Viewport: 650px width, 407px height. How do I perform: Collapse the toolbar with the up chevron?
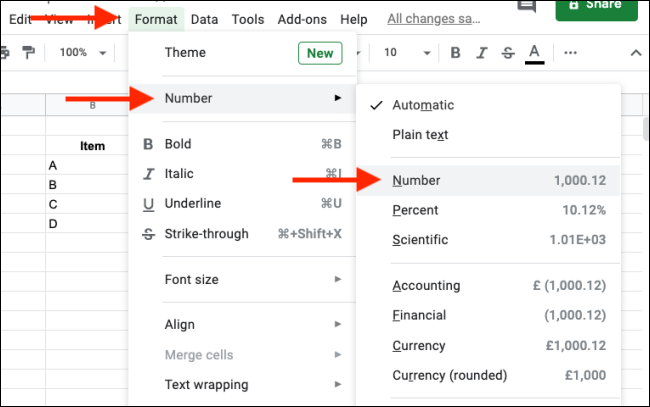(634, 52)
